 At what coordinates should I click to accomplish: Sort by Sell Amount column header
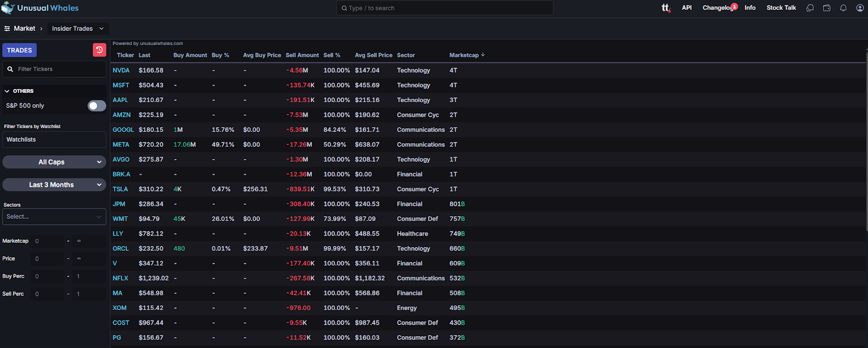[302, 55]
